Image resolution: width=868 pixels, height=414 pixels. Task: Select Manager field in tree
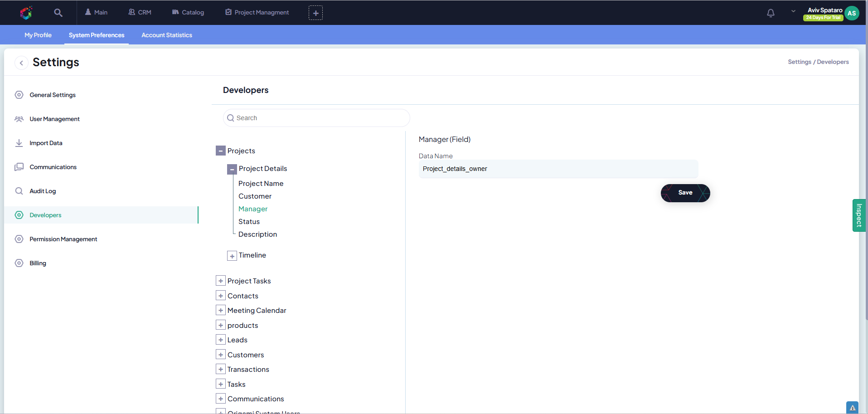(253, 209)
